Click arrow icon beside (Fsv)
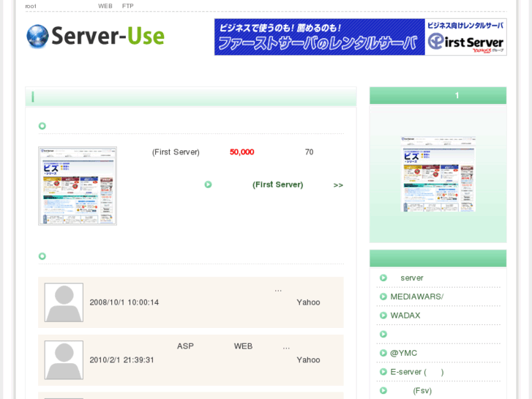This screenshot has width=532, height=399. point(383,390)
